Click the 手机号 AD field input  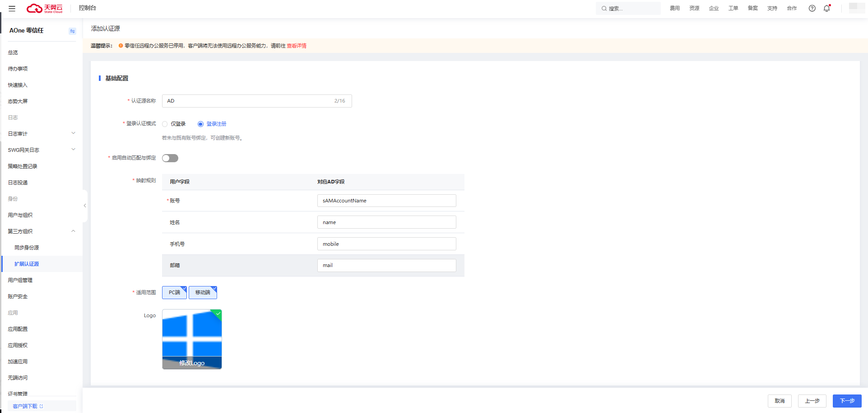(x=387, y=244)
